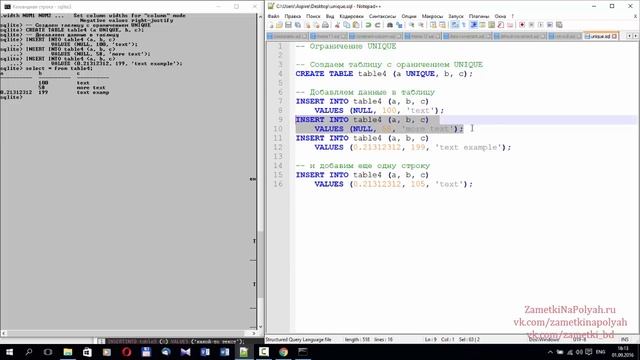The width and height of the screenshot is (640, 360).
Task: Open Opera browser from the taskbar
Action: click(127, 352)
